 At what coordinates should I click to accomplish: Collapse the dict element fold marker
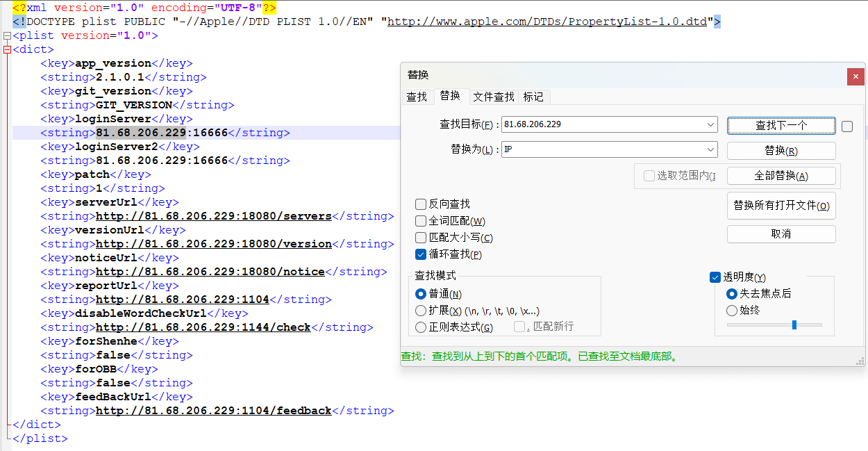point(7,49)
